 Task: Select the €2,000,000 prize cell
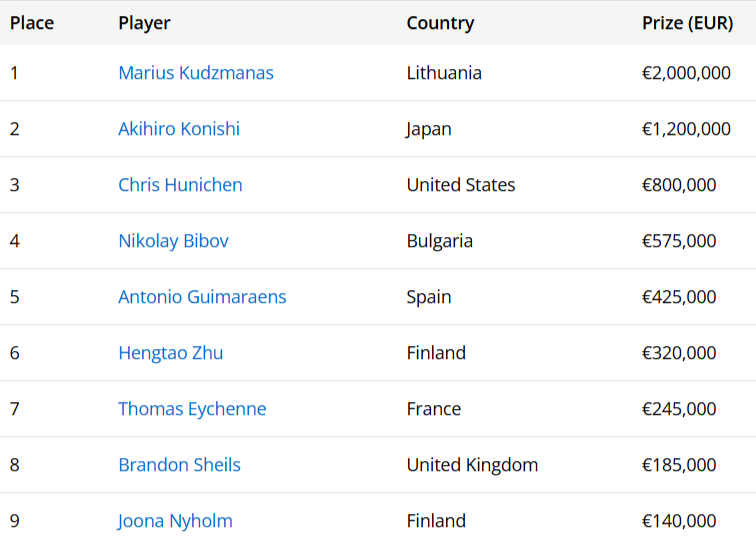pyautogui.click(x=686, y=73)
